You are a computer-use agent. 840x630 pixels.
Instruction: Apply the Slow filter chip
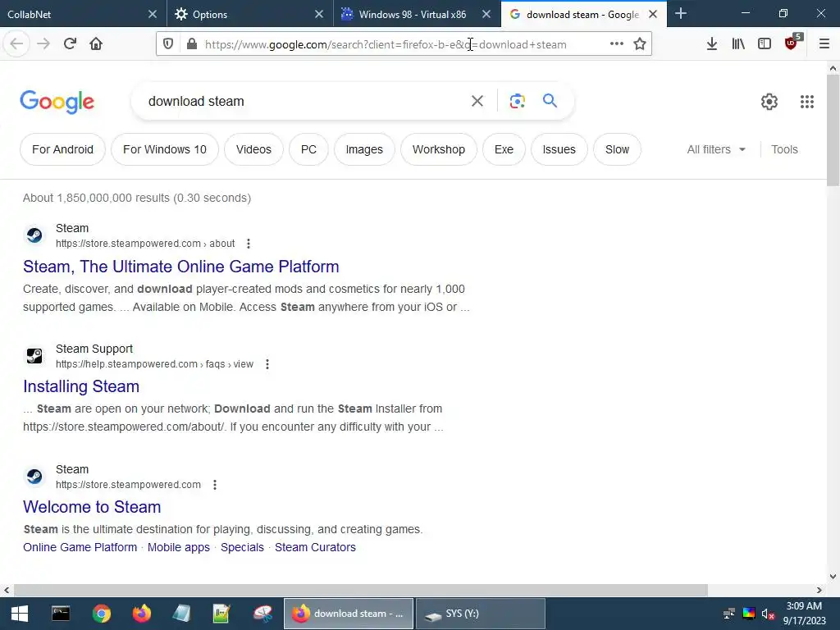[617, 149]
